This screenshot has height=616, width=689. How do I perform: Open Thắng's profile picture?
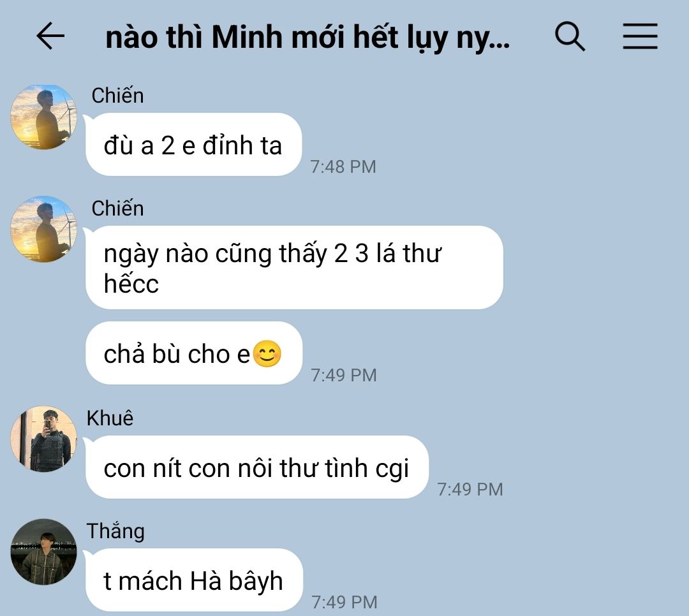click(x=43, y=552)
